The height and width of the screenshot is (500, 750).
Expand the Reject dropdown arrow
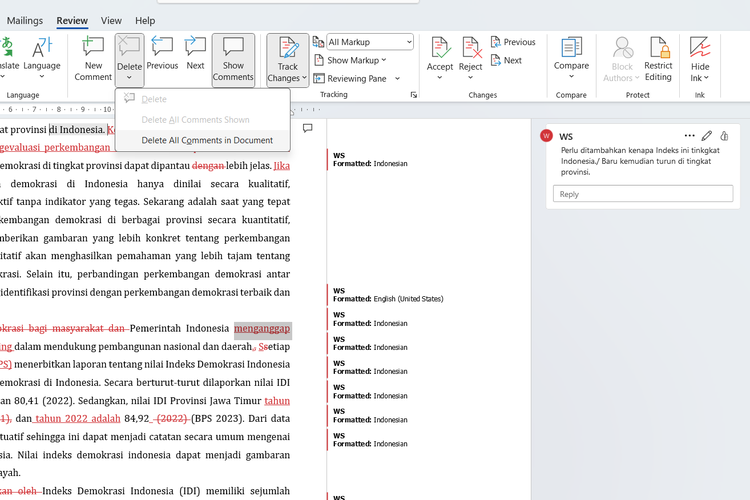click(471, 78)
